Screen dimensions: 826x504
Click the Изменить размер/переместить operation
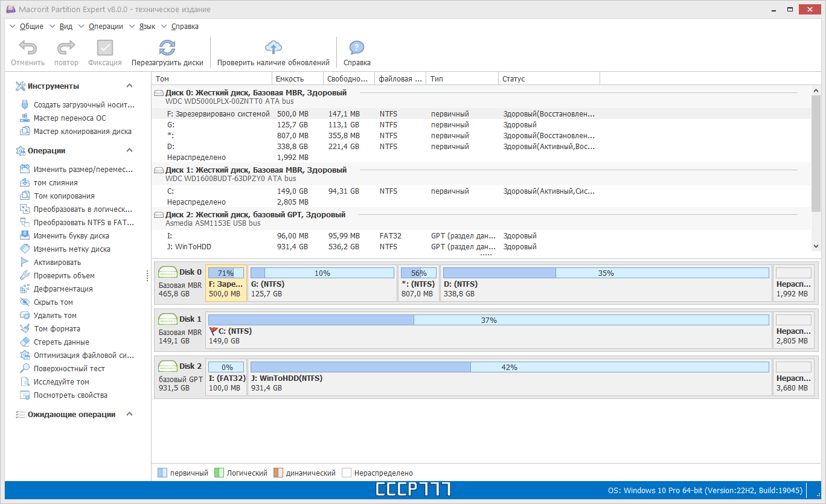click(74, 169)
